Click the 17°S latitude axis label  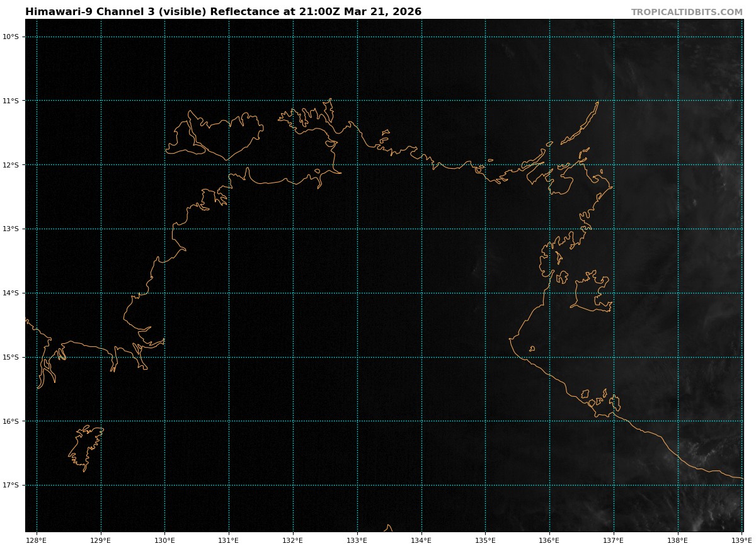click(11, 485)
